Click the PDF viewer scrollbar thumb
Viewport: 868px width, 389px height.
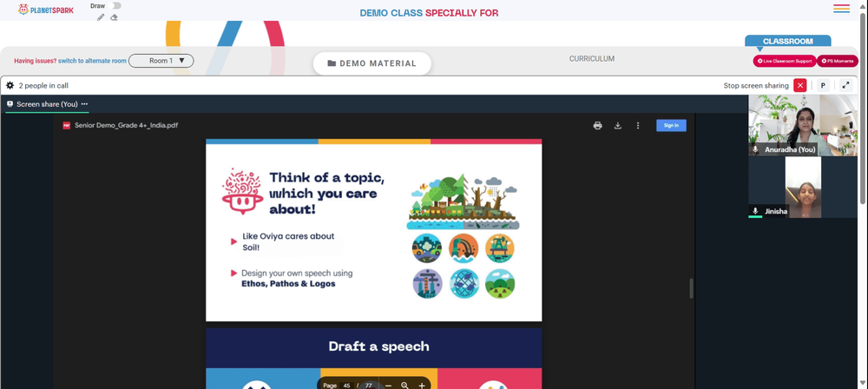click(x=691, y=288)
